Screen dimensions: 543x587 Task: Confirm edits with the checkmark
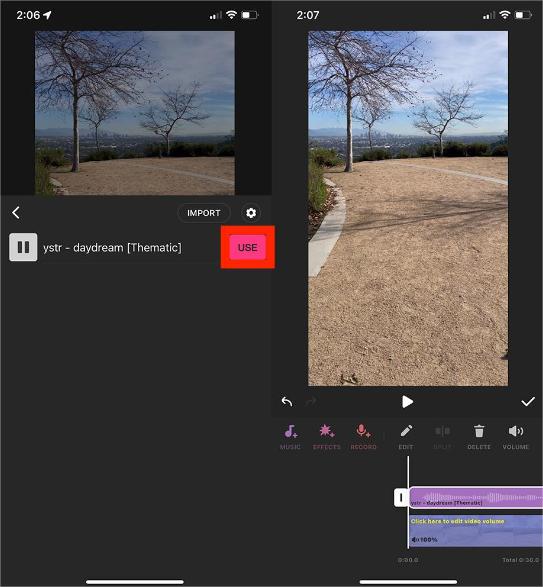coord(528,402)
